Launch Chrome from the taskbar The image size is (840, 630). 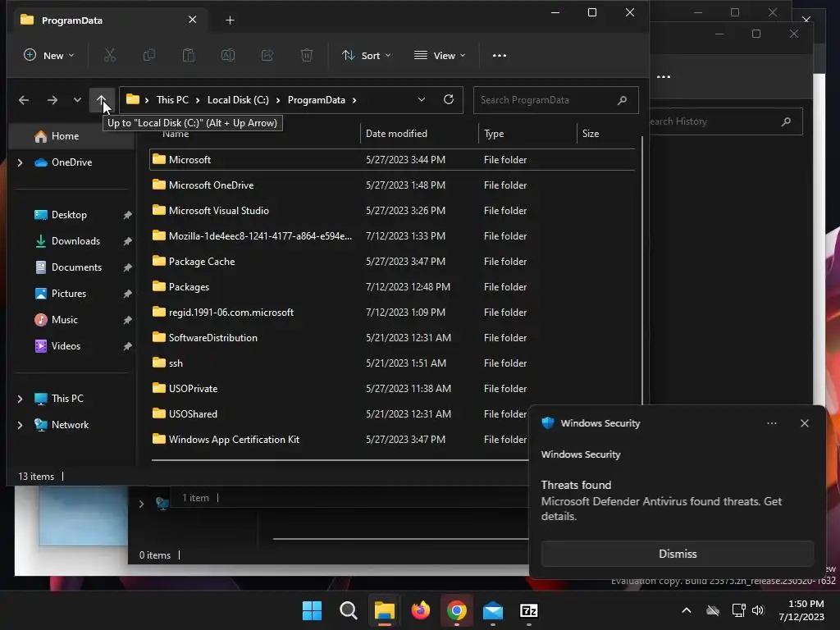(456, 610)
